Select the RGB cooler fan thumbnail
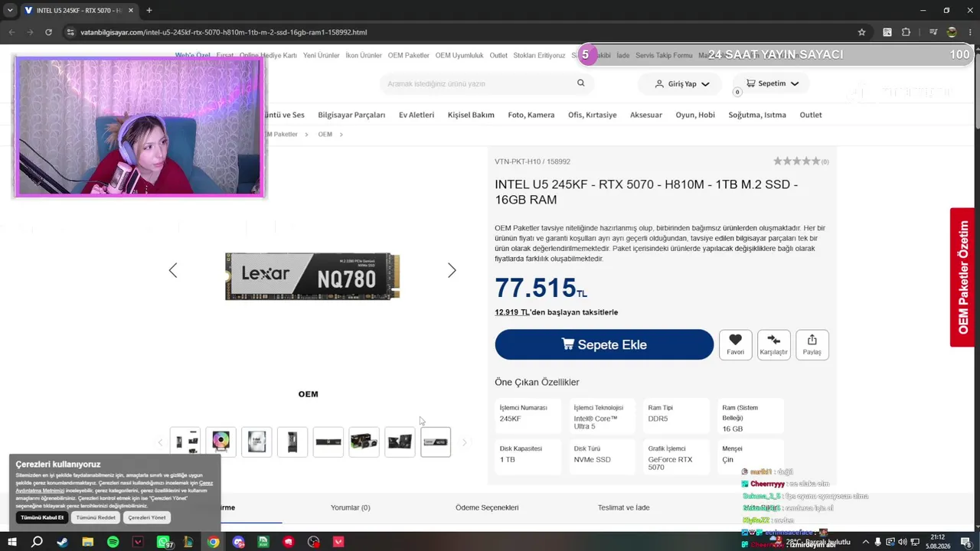Image resolution: width=980 pixels, height=551 pixels. pos(220,442)
